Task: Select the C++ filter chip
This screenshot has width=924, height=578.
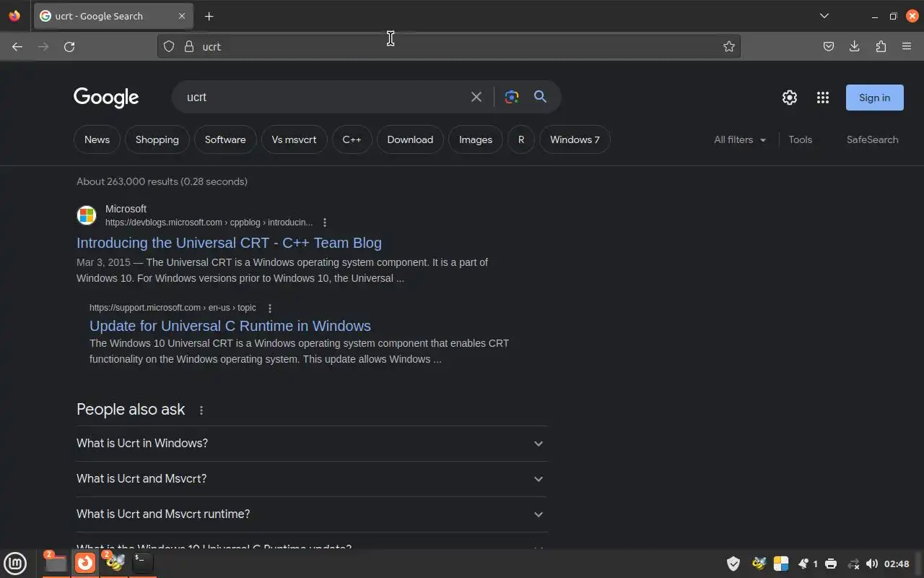Action: click(x=352, y=139)
